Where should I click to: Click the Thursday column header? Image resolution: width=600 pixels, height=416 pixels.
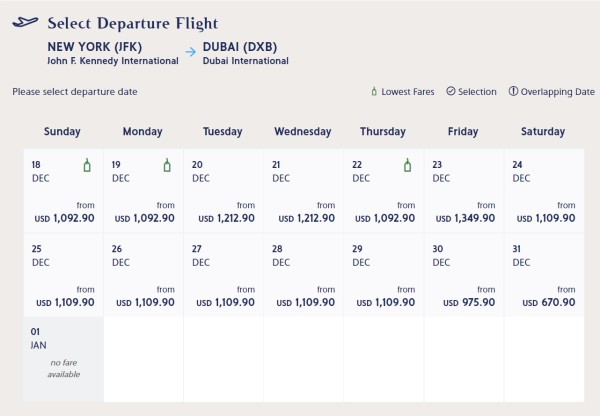[383, 132]
